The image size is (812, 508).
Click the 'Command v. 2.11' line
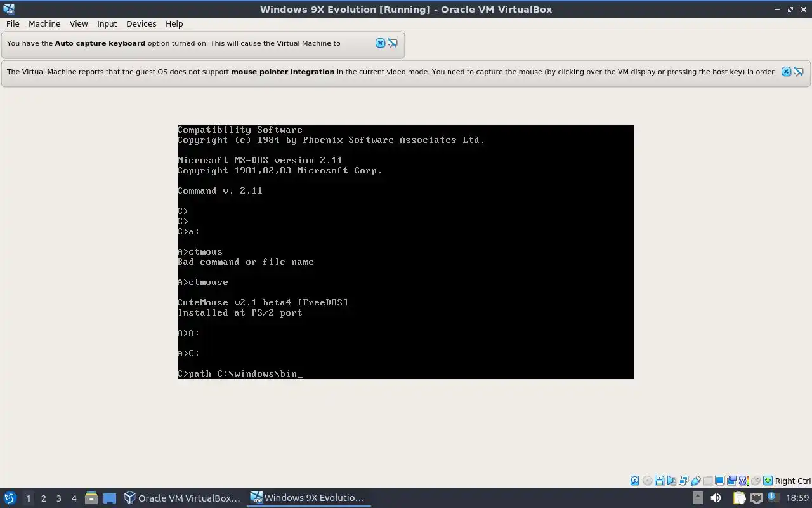pyautogui.click(x=219, y=190)
